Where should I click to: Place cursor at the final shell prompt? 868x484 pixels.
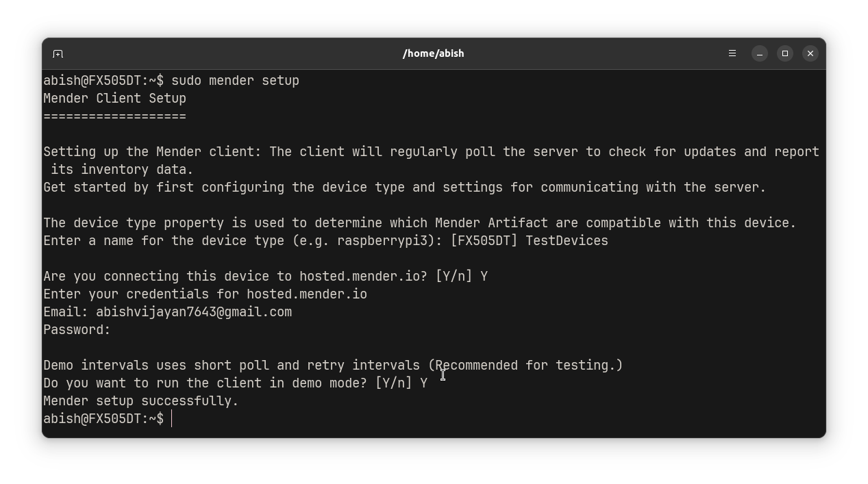(x=172, y=419)
